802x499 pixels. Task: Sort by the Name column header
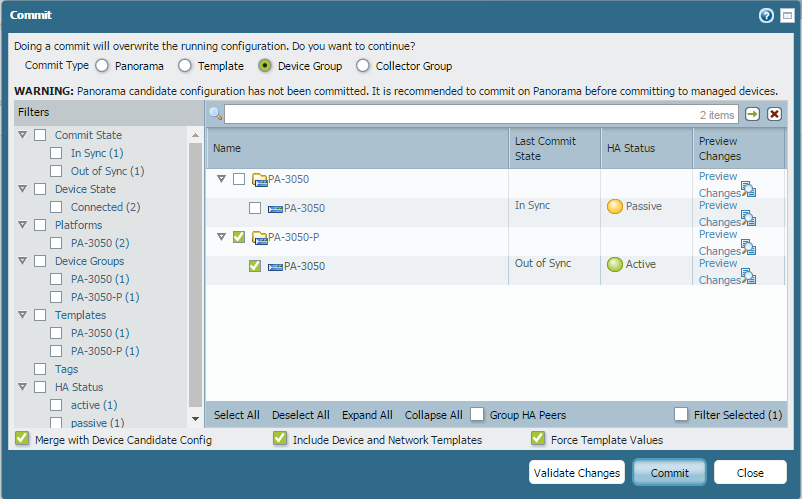(358, 148)
